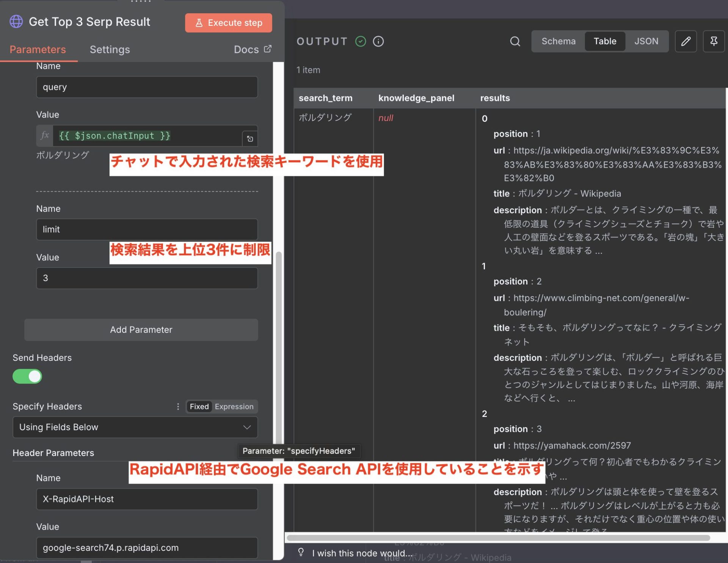Switch Specify Headers to Expression mode
The image size is (728, 563).
(234, 407)
